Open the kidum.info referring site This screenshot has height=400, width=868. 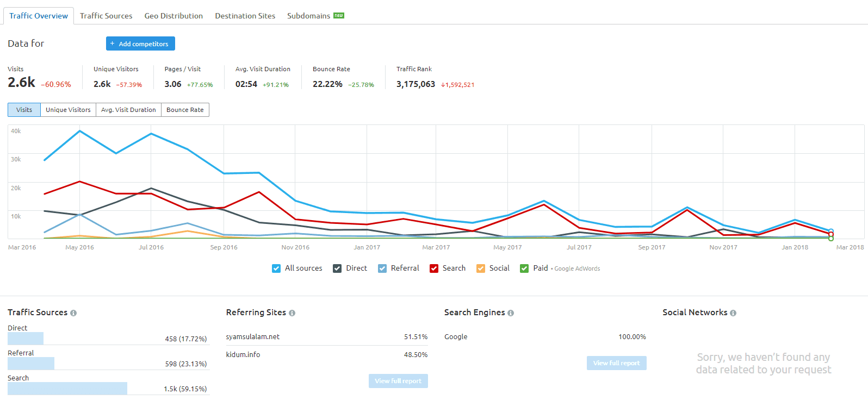(x=243, y=355)
